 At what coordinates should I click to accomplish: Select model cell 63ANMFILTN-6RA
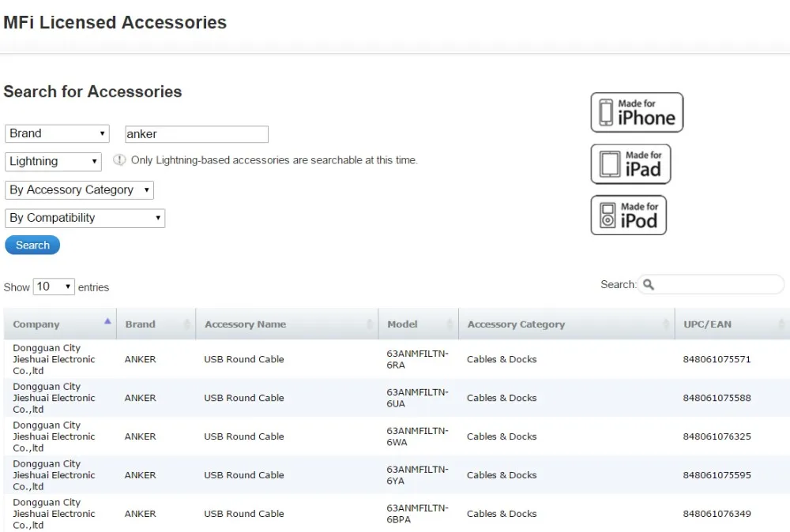point(417,359)
